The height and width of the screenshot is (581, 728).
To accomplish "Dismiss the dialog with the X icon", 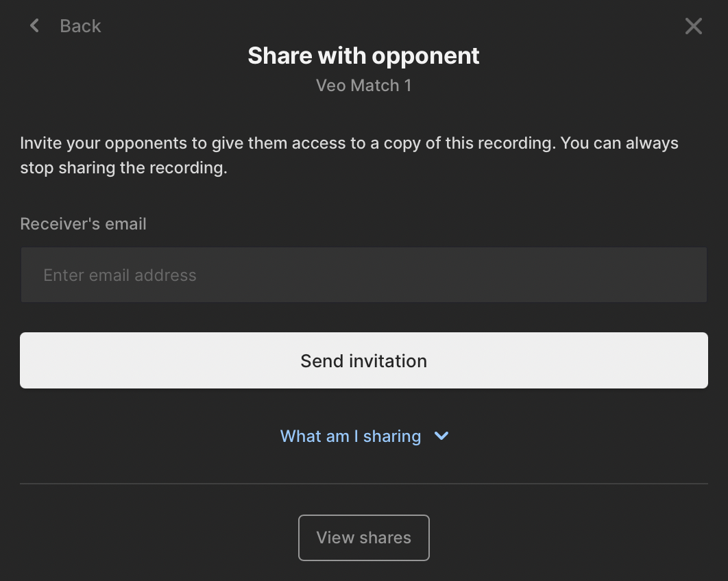I will pyautogui.click(x=694, y=26).
